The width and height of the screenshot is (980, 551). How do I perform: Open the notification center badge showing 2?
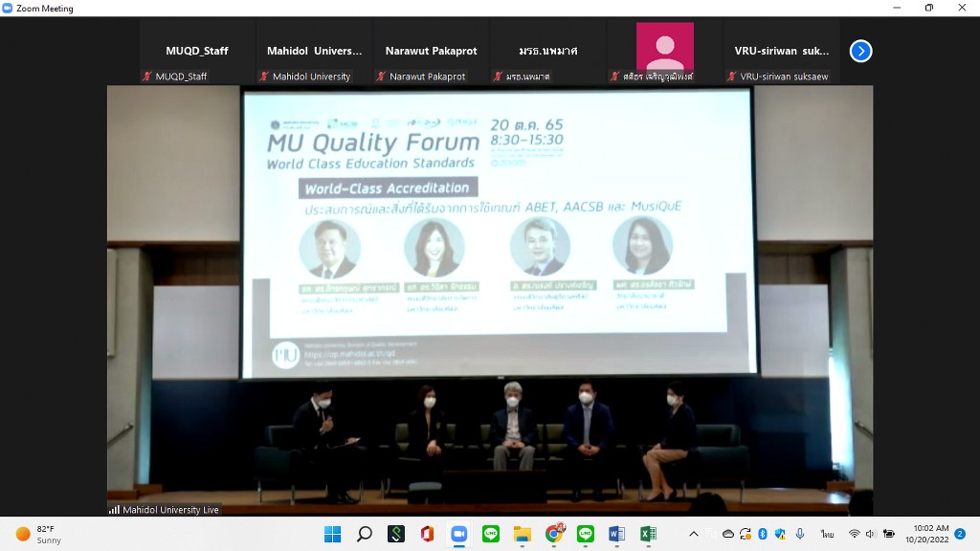960,534
